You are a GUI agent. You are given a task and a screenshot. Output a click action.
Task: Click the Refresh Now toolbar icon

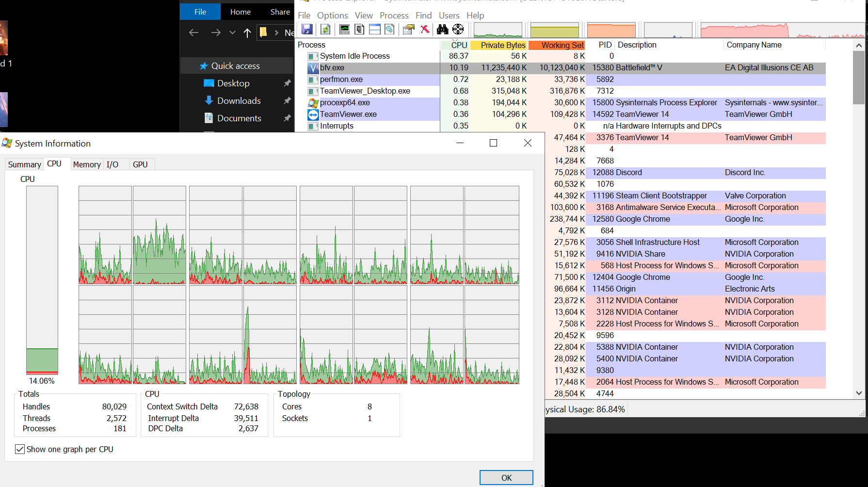pyautogui.click(x=325, y=30)
